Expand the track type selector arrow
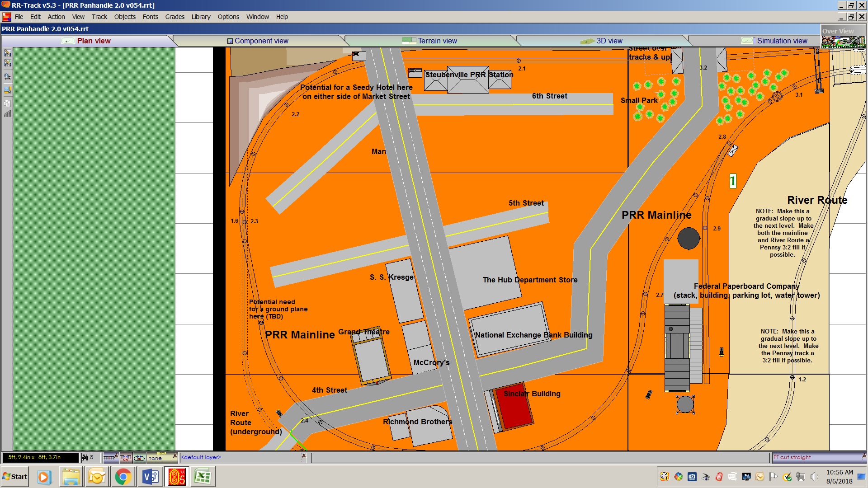This screenshot has height=488, width=868. click(x=116, y=456)
